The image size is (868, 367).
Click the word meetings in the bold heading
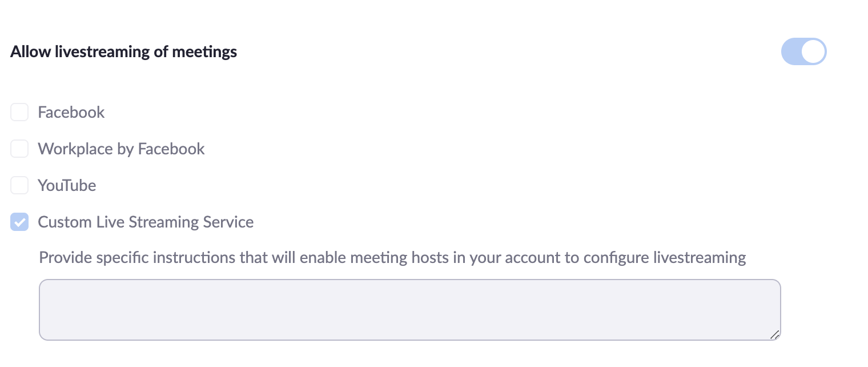coord(204,52)
